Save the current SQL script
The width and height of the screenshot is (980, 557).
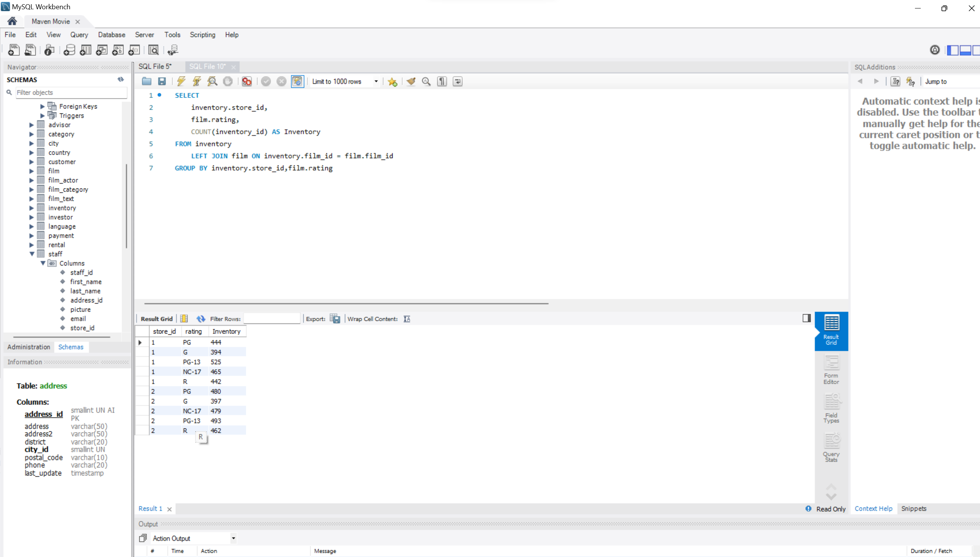point(162,81)
